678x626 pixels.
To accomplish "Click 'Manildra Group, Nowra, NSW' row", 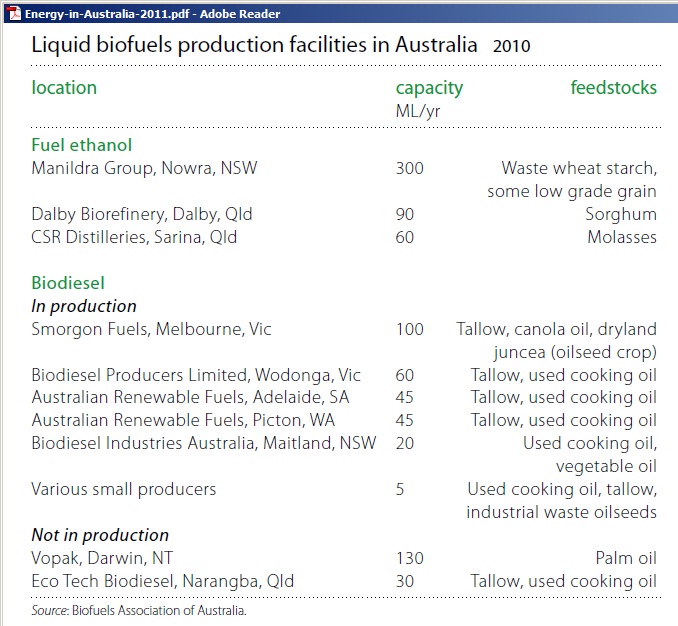I will 144,168.
